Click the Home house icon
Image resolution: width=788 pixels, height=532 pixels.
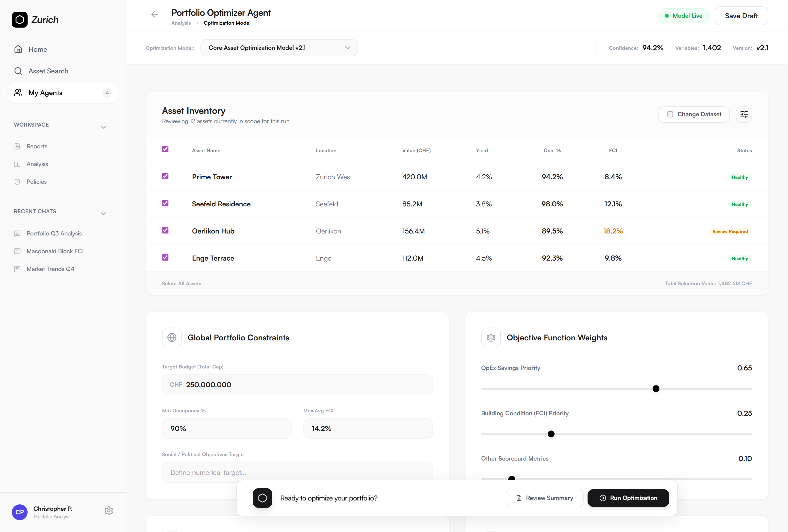tap(18, 50)
